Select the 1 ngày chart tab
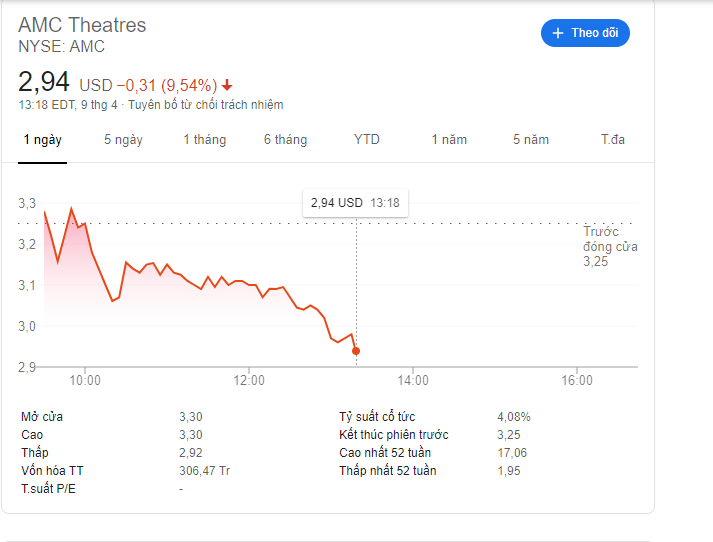713x542 pixels. coord(42,140)
